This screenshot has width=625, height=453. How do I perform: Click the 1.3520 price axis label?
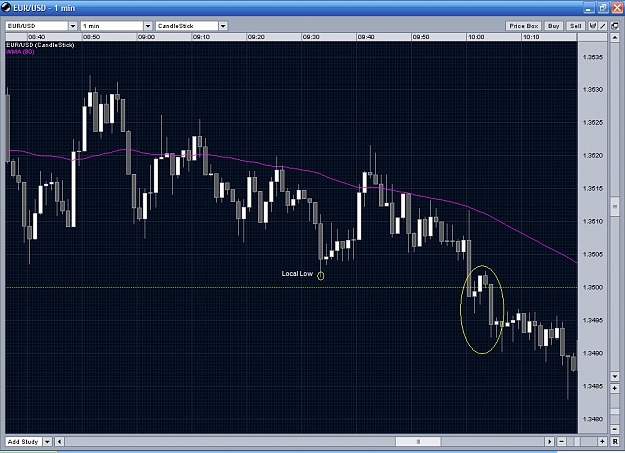click(x=593, y=156)
